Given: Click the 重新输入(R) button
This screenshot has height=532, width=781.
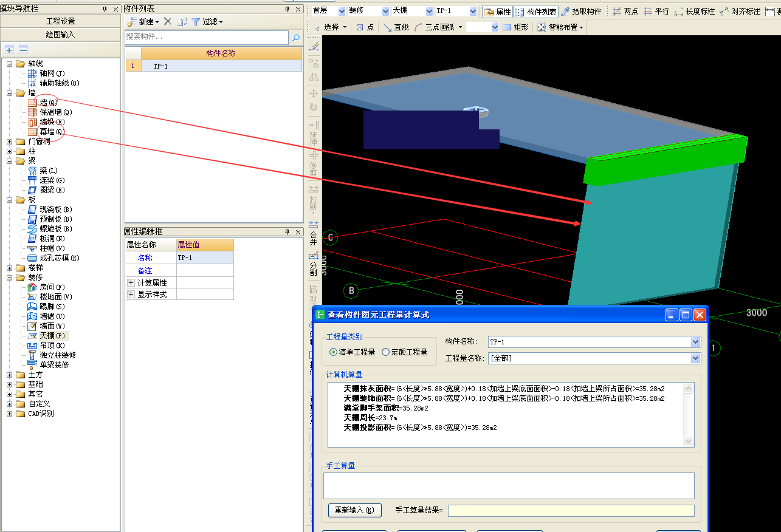Looking at the screenshot, I should tap(355, 510).
